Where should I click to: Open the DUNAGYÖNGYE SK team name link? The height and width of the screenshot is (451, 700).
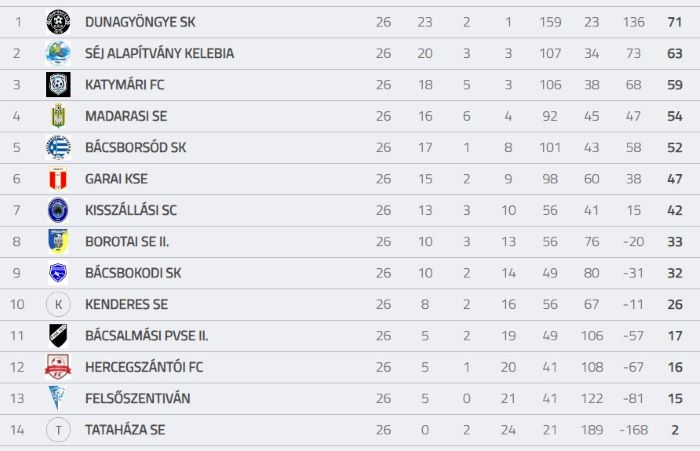pyautogui.click(x=140, y=22)
